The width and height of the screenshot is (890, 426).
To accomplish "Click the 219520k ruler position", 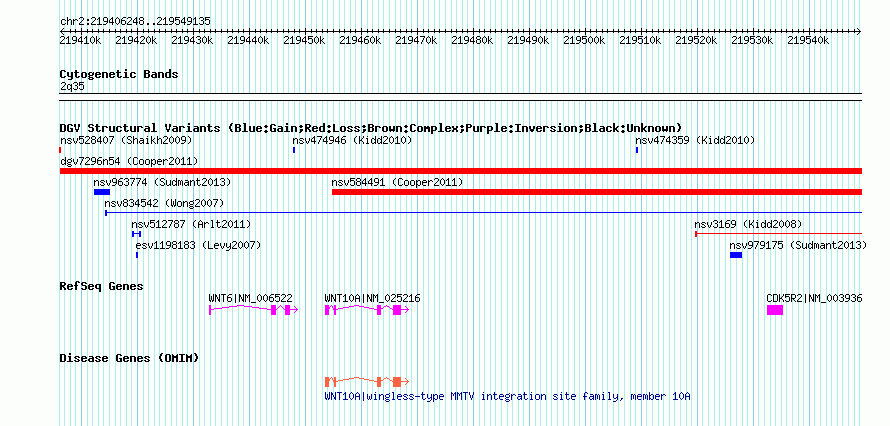I will [x=696, y=40].
